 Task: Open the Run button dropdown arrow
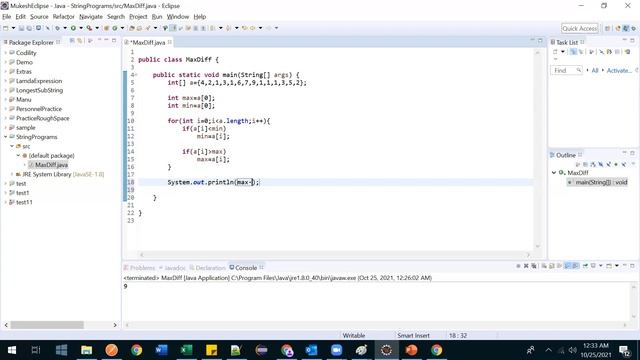point(81,28)
